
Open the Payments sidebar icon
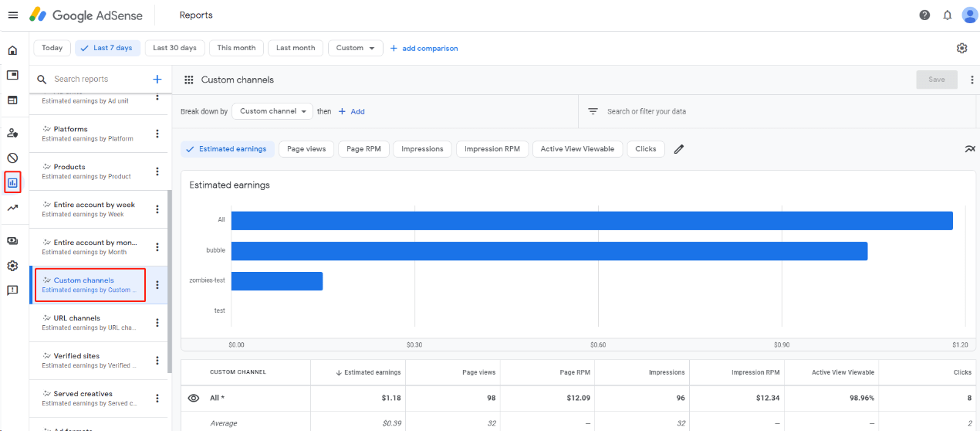pyautogui.click(x=12, y=241)
